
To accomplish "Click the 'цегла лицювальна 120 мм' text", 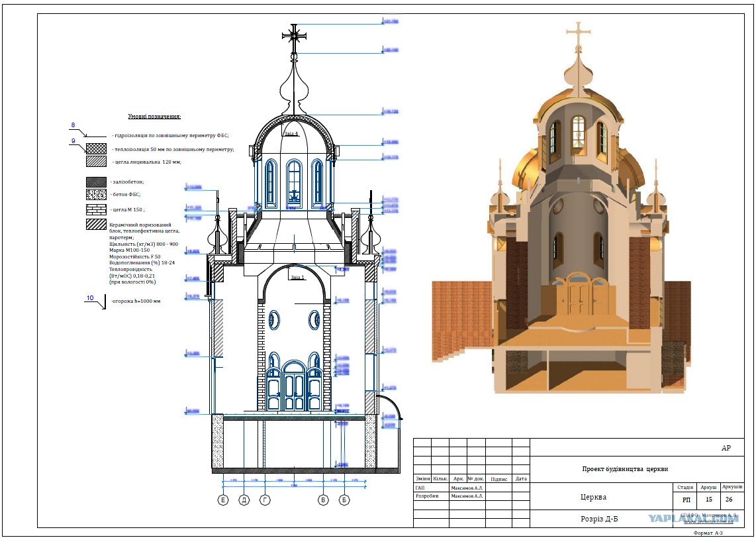I will pos(146,162).
